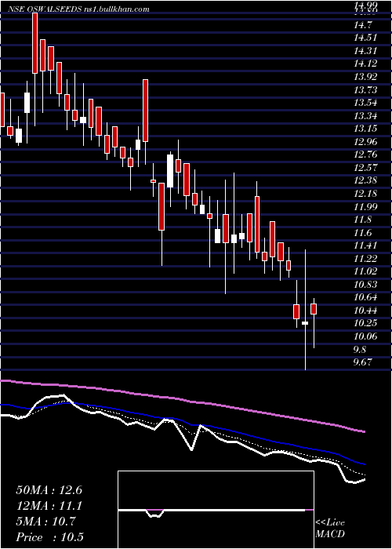392x549 pixels.
Task: Click the 14.7 price axis label
Action: [x=362, y=25]
